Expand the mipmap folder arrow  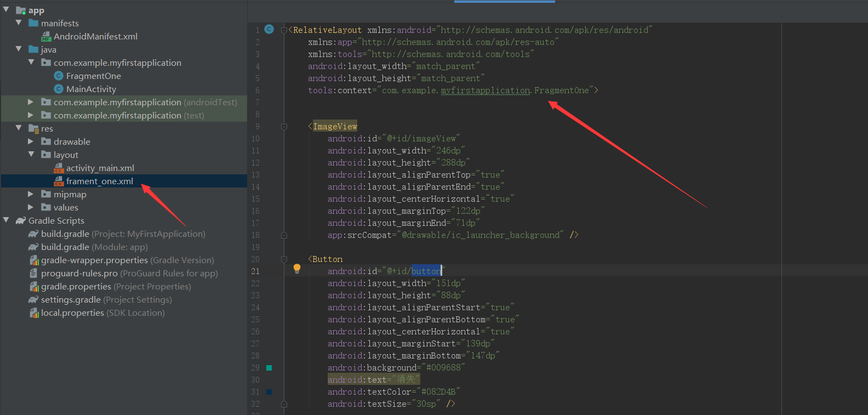tap(31, 194)
